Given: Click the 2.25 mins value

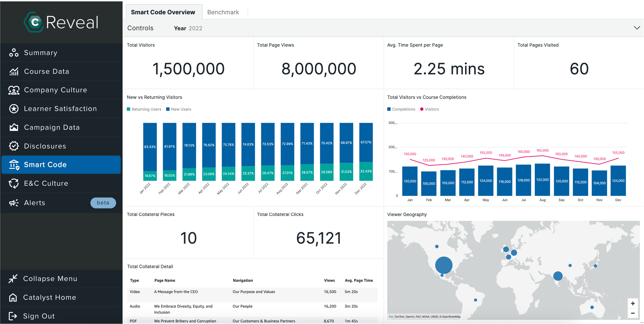Looking at the screenshot, I should pos(449,69).
